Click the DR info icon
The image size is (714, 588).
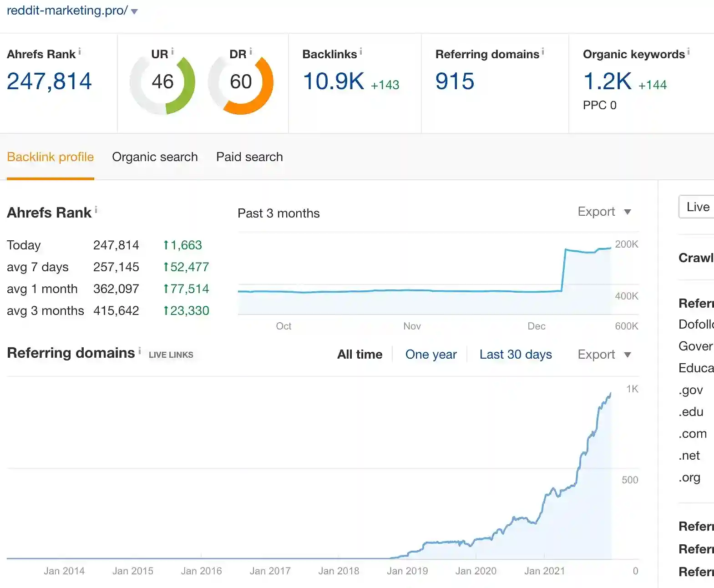(251, 51)
